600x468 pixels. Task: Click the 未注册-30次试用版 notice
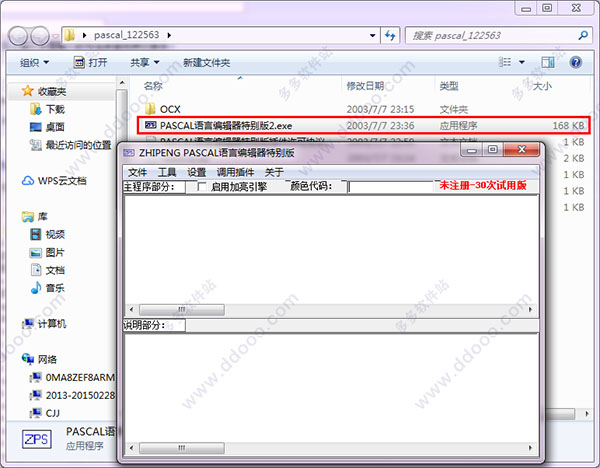(483, 186)
